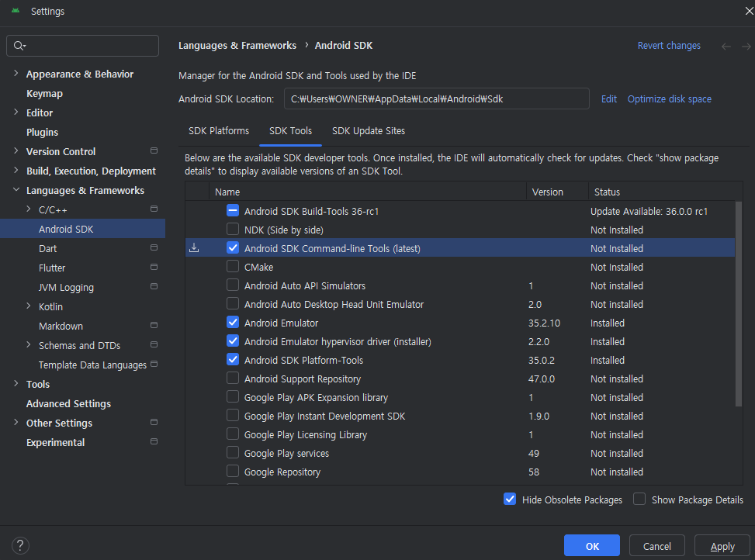The height and width of the screenshot is (560, 755).
Task: Open the help question mark button
Action: coord(20,545)
